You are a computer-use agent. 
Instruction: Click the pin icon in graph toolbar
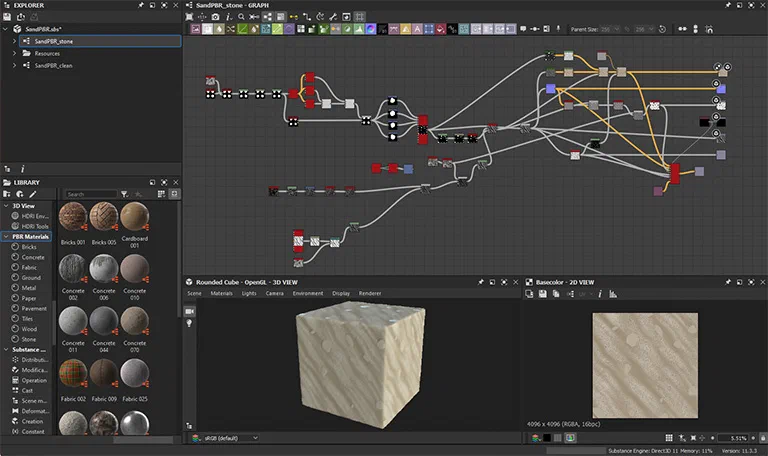click(558, 29)
